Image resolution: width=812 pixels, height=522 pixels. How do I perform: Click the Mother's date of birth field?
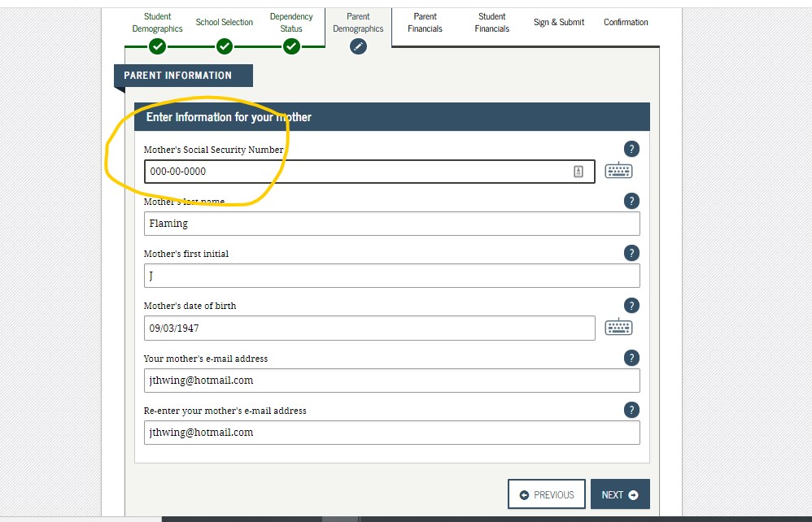point(369,328)
